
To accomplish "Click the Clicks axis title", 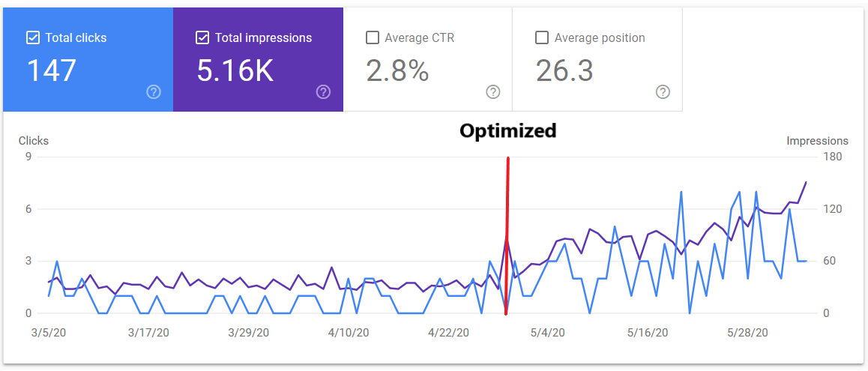I will click(34, 141).
